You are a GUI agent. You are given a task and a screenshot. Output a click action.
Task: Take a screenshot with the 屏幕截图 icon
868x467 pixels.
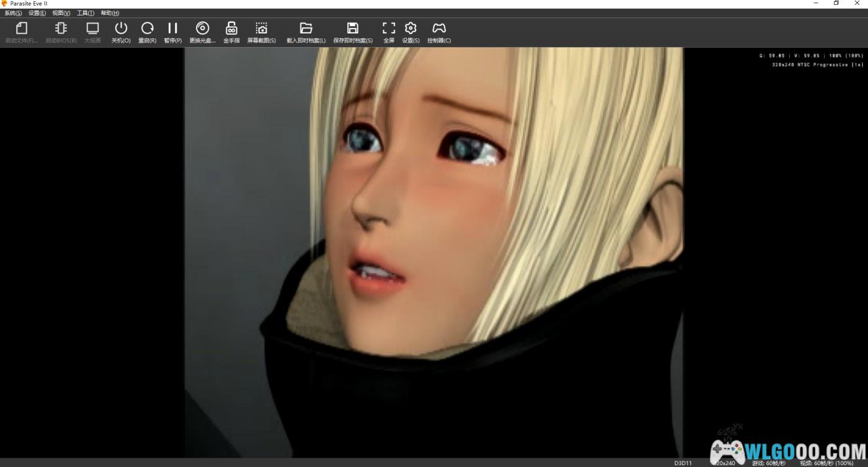coord(261,32)
